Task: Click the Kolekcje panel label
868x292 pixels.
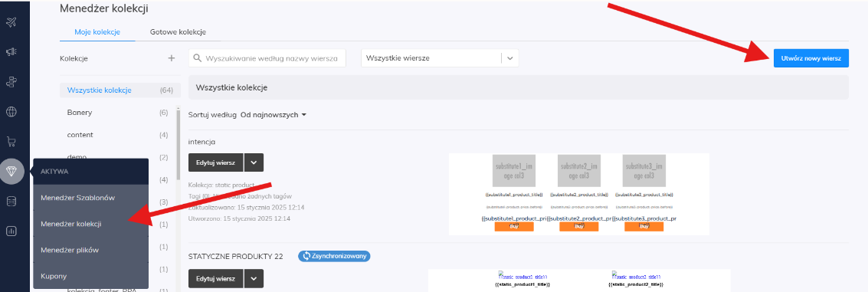Action: [74, 58]
